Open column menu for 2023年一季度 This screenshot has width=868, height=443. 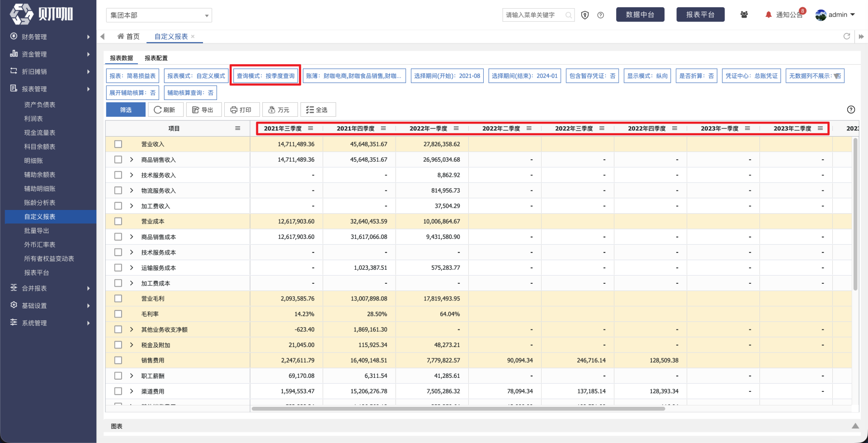[747, 129]
